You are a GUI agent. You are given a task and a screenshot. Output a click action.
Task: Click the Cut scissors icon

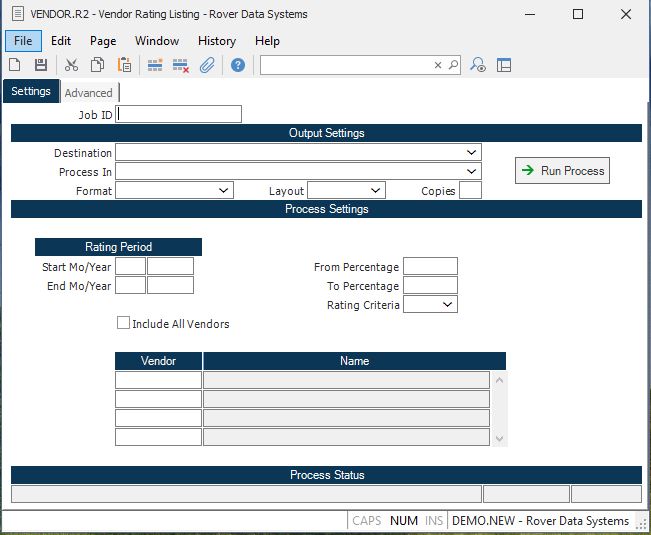[71, 65]
